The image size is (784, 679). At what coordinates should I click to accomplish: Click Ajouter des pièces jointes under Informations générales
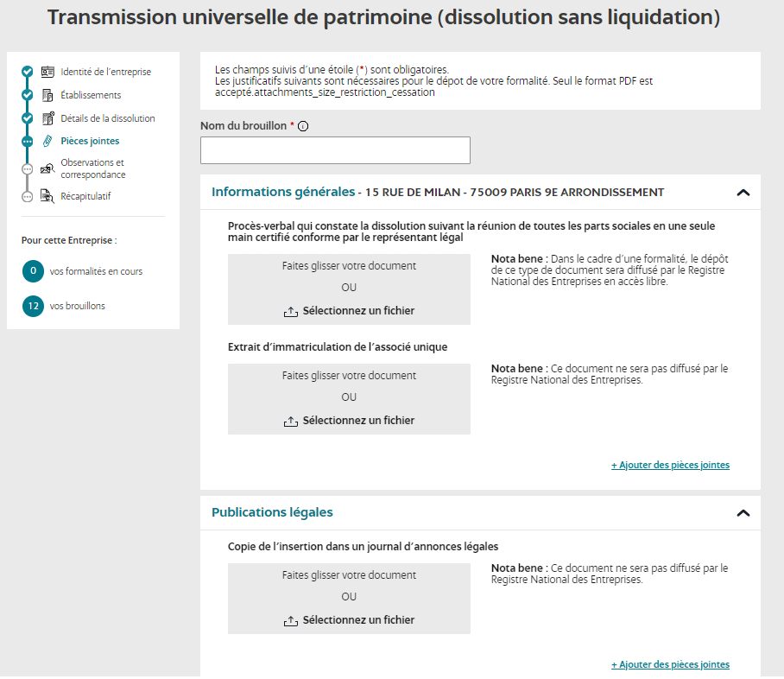[x=670, y=465]
